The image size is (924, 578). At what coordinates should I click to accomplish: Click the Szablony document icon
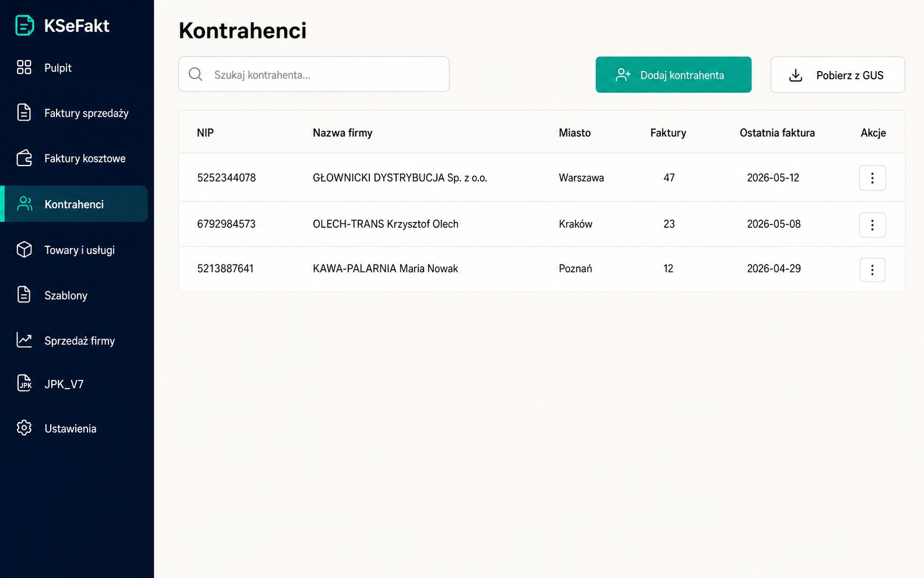click(24, 295)
